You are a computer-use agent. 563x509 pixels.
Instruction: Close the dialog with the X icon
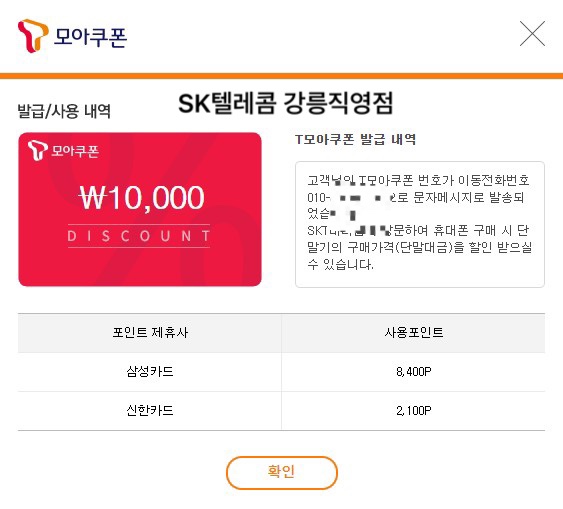[532, 33]
